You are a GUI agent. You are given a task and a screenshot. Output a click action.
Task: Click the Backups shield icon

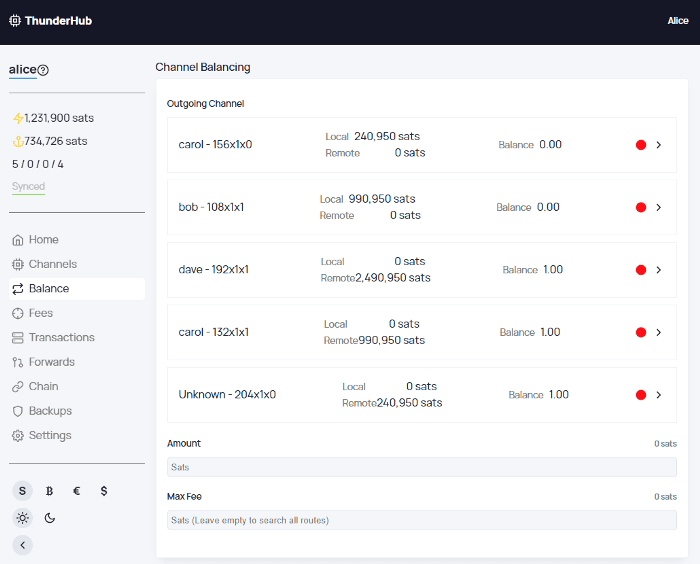(18, 411)
